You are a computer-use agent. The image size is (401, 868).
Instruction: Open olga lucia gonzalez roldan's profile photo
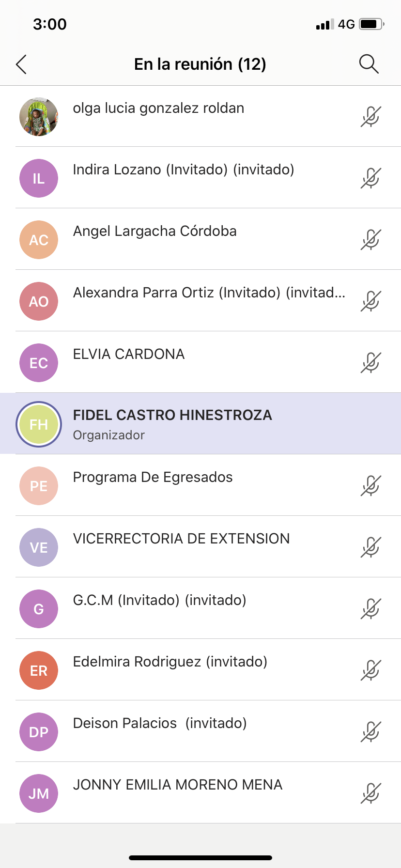point(39,117)
